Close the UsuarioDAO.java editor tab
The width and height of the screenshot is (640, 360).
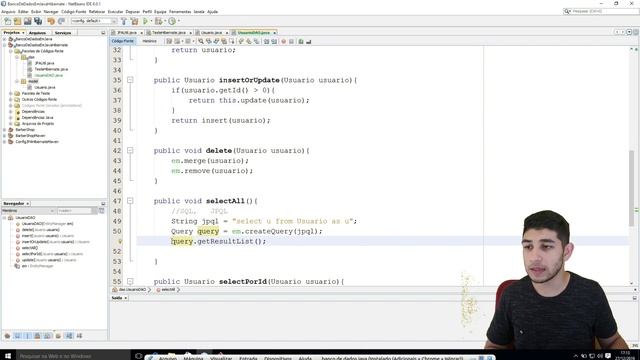[x=275, y=33]
